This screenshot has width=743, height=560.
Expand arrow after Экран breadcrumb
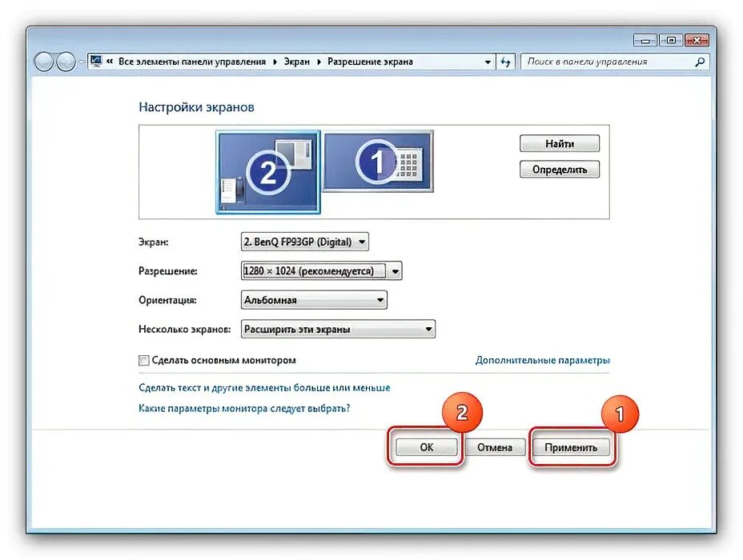pos(319,62)
